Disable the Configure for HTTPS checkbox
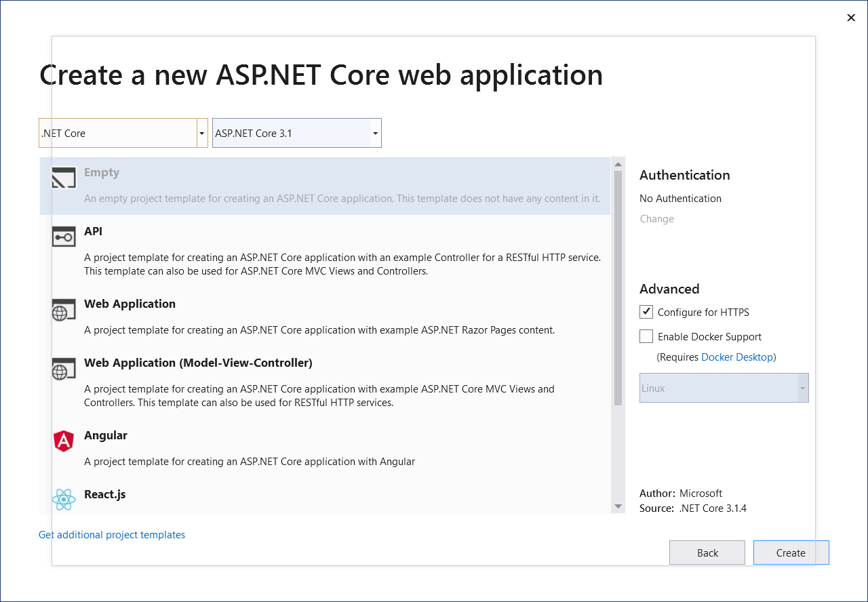Image resolution: width=868 pixels, height=602 pixels. (646, 312)
